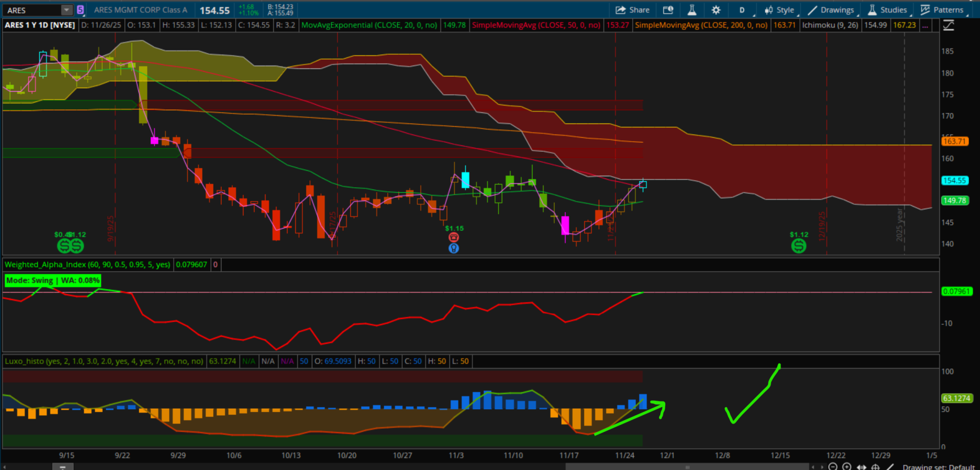Click Drawing set: Default label
The height and width of the screenshot is (470, 980).
(x=938, y=467)
